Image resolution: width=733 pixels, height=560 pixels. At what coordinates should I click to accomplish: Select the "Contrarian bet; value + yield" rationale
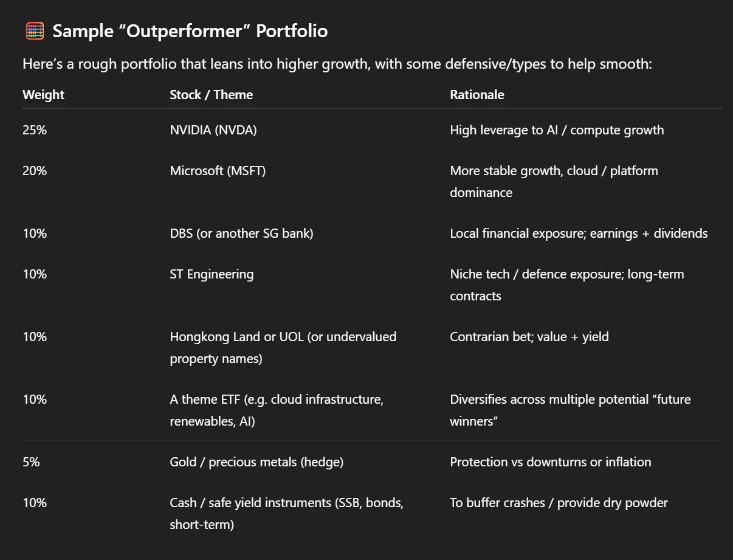[x=529, y=337]
